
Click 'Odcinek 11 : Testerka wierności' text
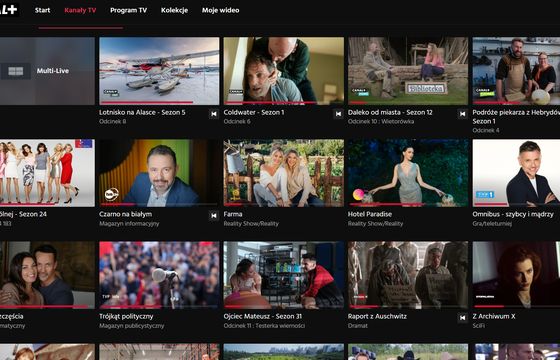pos(264,326)
